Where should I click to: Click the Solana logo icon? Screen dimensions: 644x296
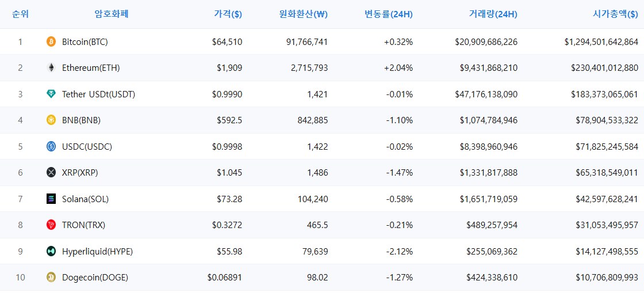(x=51, y=199)
